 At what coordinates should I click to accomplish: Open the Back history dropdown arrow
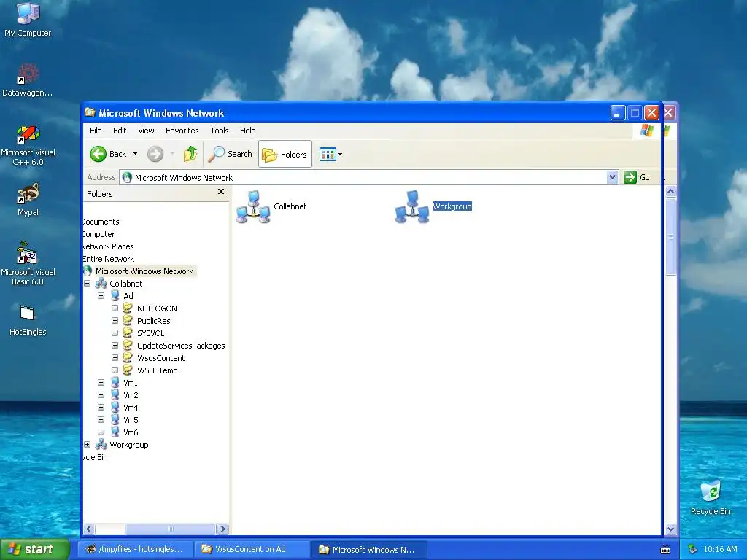[x=135, y=154]
